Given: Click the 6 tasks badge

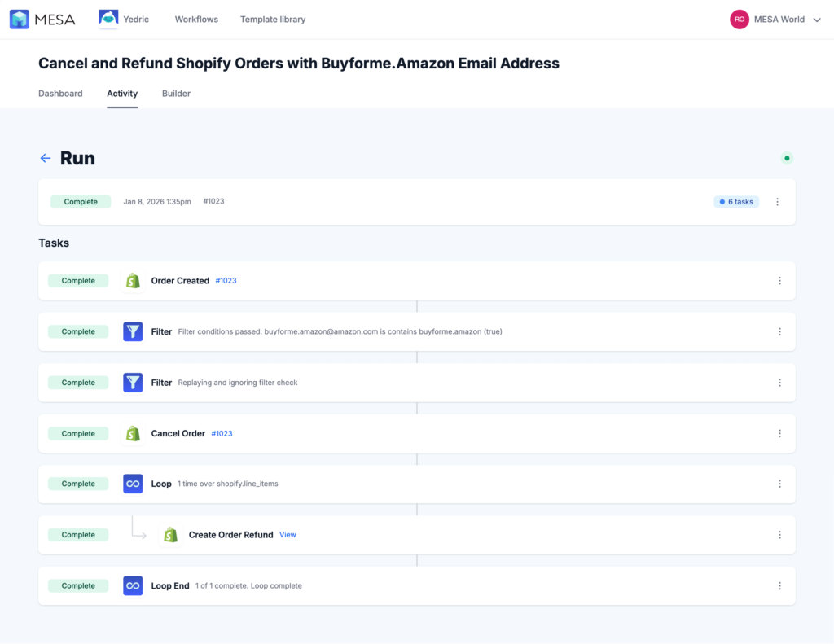Looking at the screenshot, I should (736, 202).
